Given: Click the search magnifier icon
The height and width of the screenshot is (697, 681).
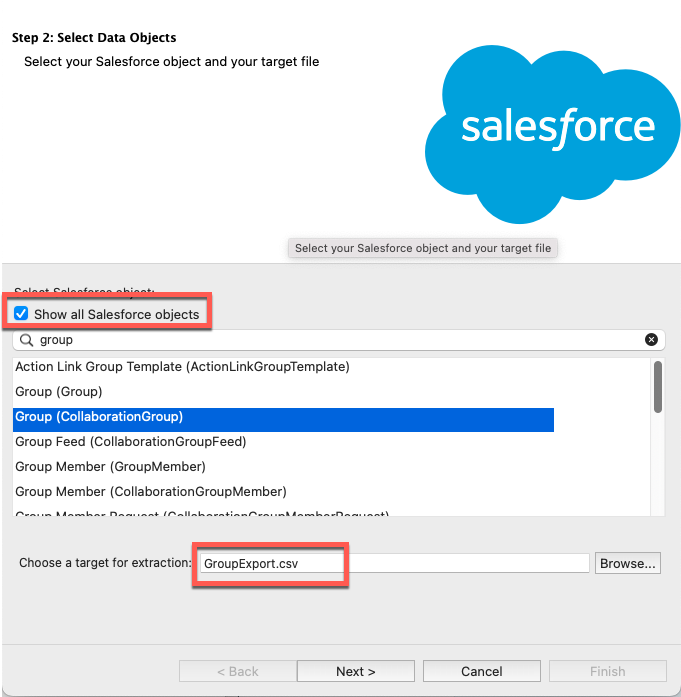Looking at the screenshot, I should (x=27, y=340).
